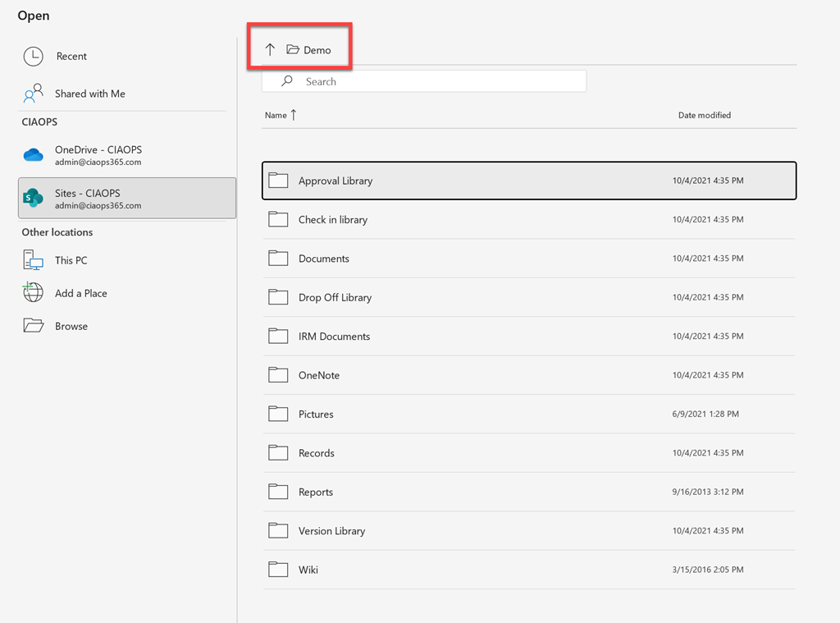Open the Check in library folder
The image size is (840, 623).
[332, 220]
